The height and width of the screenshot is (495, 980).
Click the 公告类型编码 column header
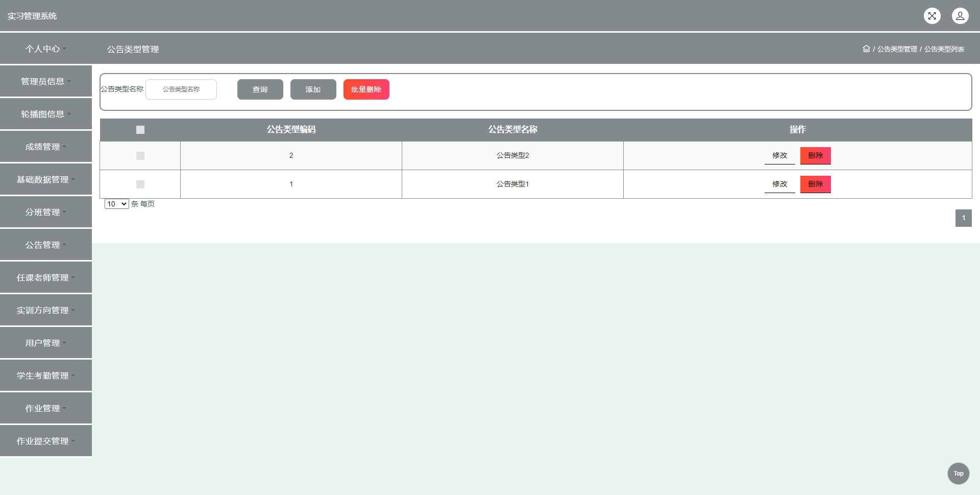(291, 130)
